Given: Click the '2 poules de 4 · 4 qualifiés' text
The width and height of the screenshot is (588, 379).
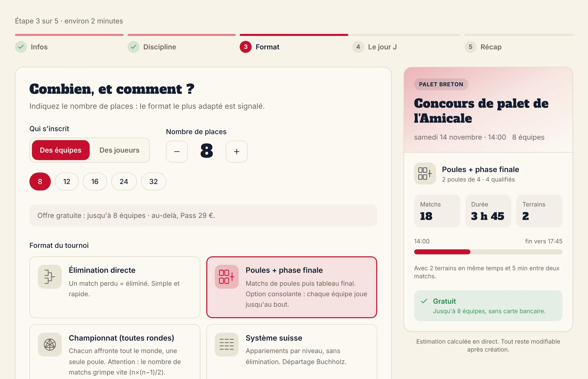Looking at the screenshot, I should [x=478, y=180].
